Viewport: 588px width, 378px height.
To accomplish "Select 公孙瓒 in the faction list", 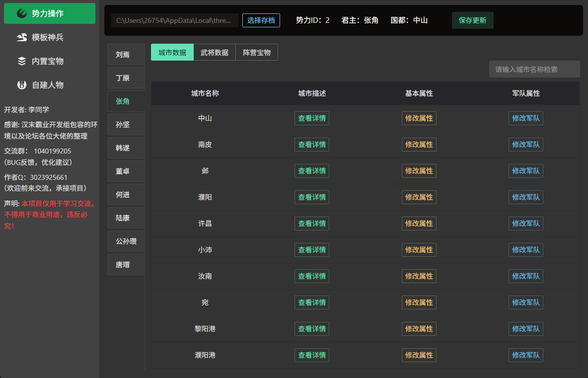I will click(126, 241).
